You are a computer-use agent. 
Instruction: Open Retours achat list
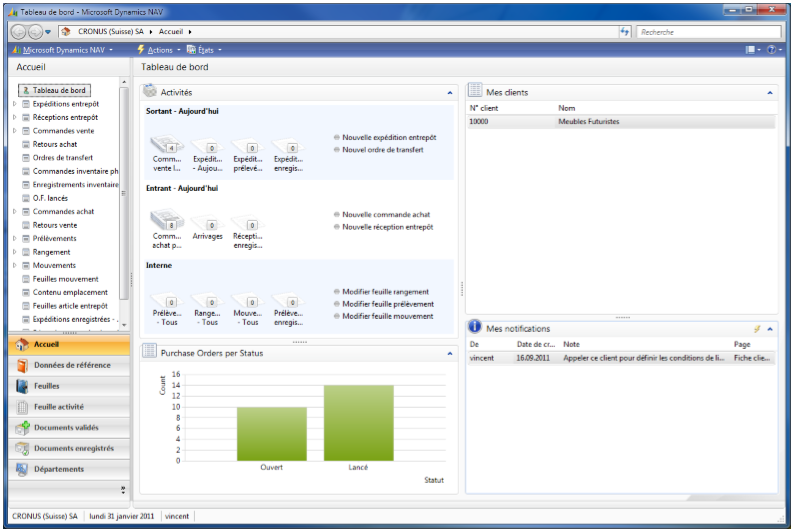tap(55, 144)
